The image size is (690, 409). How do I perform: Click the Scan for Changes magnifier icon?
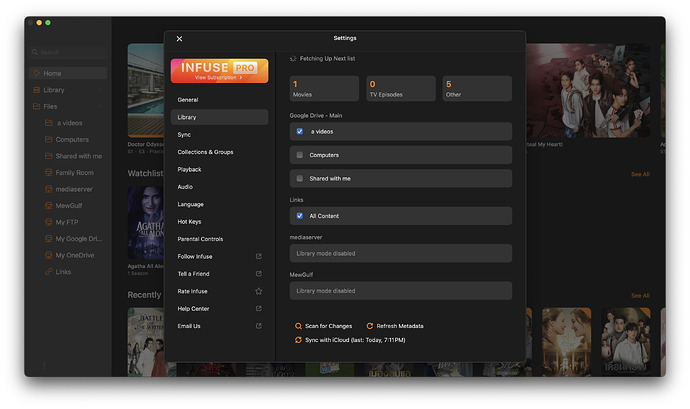298,326
